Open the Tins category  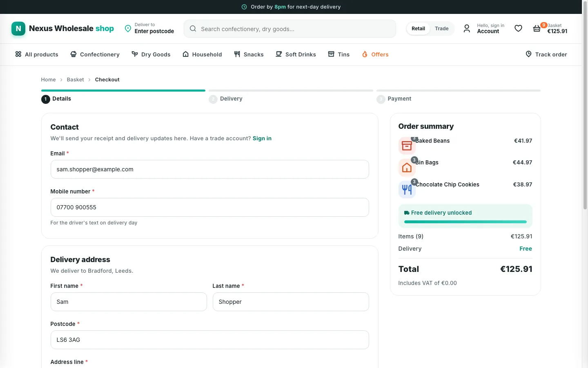339,54
